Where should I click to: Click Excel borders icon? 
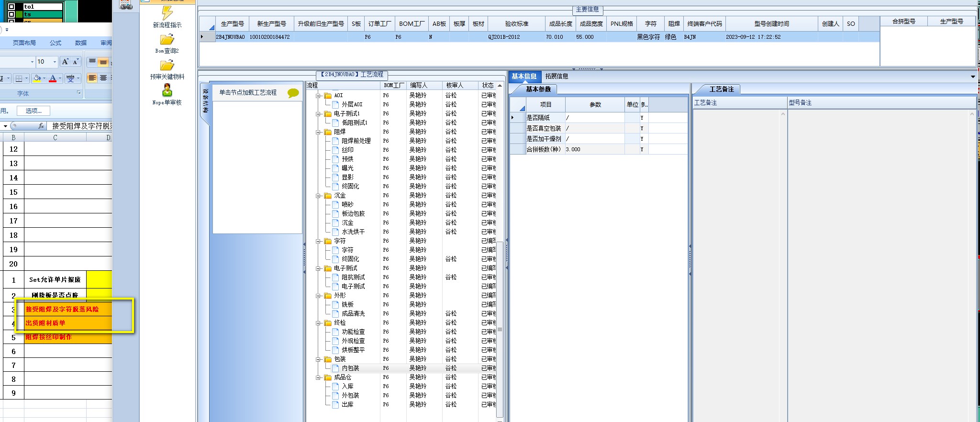[19, 78]
